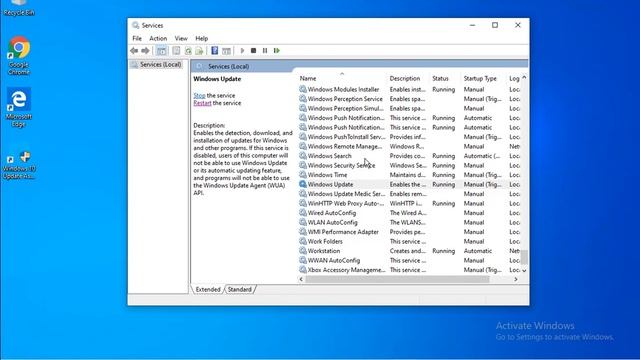Click Automatic startup type for Workstation
The height and width of the screenshot is (360, 640).
[478, 251]
